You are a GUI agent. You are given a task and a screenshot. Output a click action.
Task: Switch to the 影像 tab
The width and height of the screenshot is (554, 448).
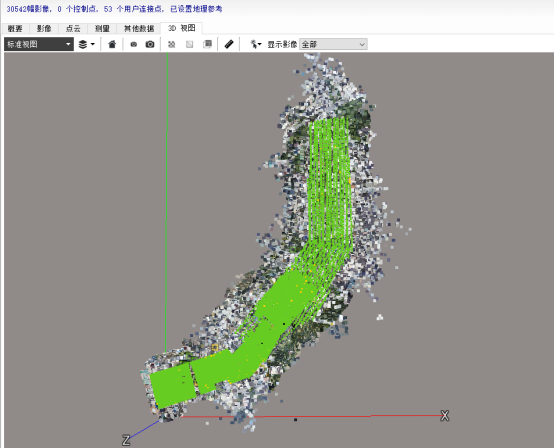click(44, 28)
